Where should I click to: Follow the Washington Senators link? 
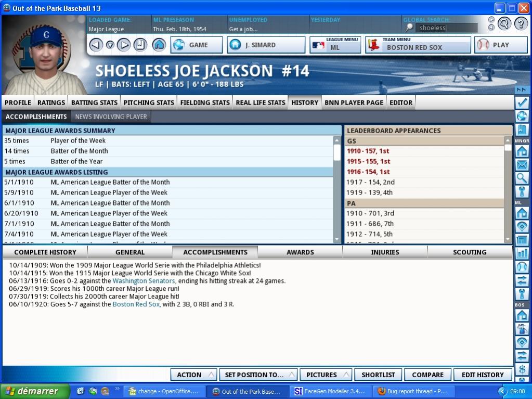(140, 281)
